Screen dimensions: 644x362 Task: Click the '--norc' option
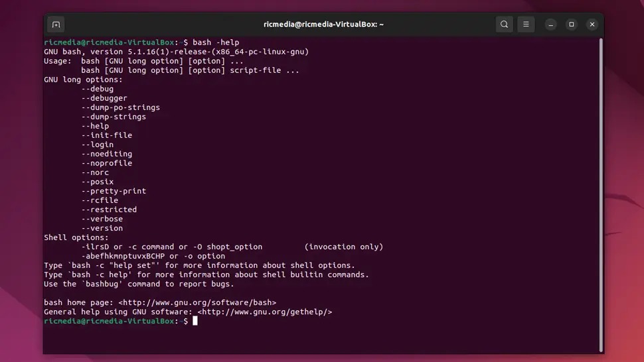click(x=96, y=172)
